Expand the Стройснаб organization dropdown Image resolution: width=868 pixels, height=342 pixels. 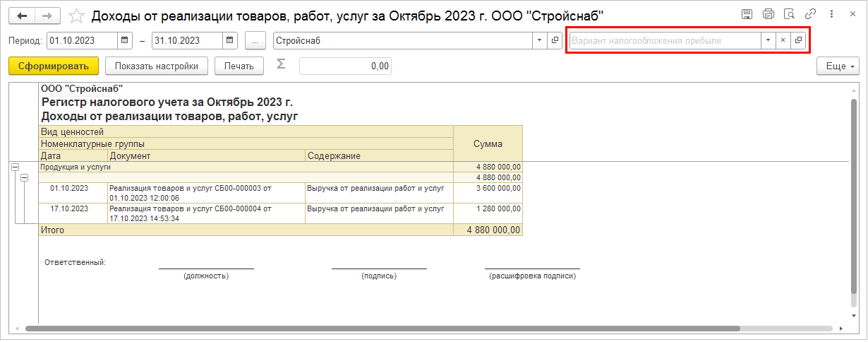(x=540, y=41)
